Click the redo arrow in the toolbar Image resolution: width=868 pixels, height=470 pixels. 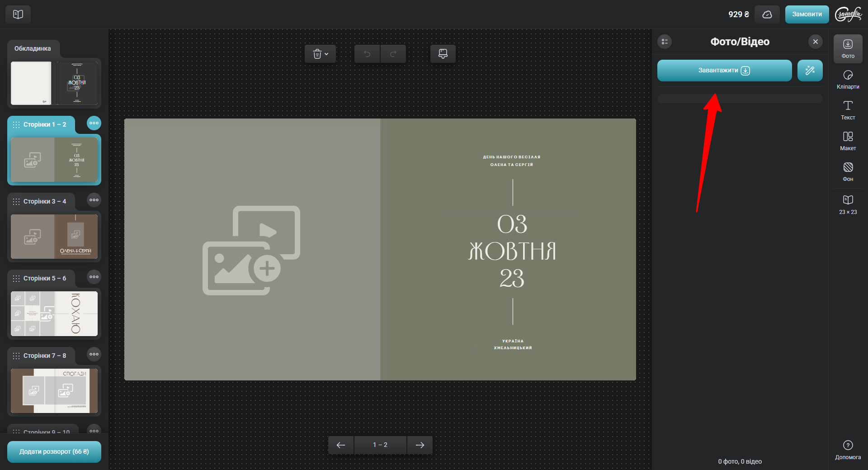click(x=393, y=54)
